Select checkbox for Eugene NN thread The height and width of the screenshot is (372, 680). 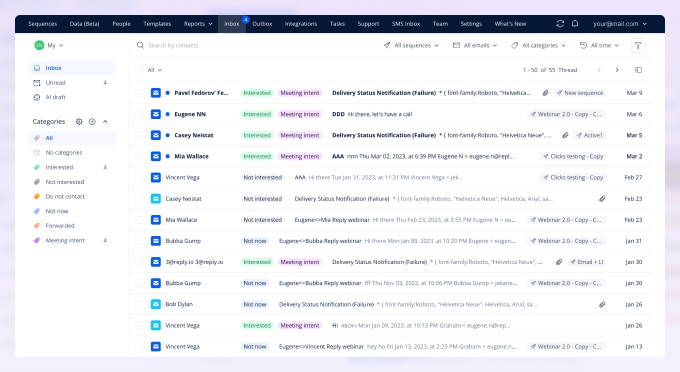(x=139, y=114)
